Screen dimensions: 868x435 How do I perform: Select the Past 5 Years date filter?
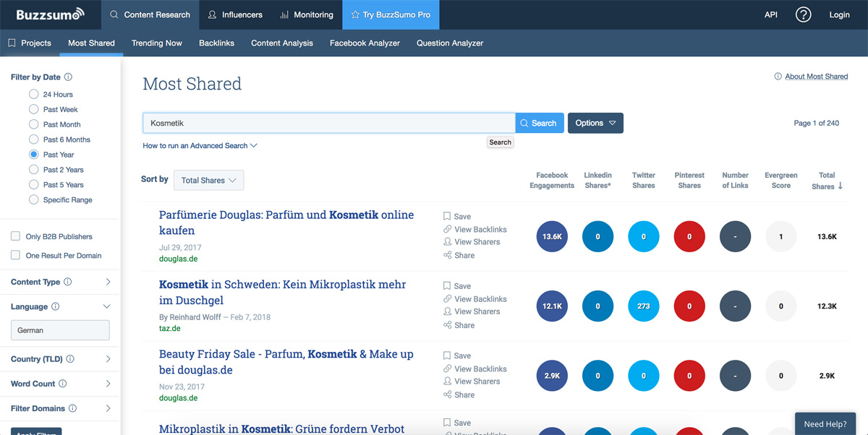tap(34, 185)
